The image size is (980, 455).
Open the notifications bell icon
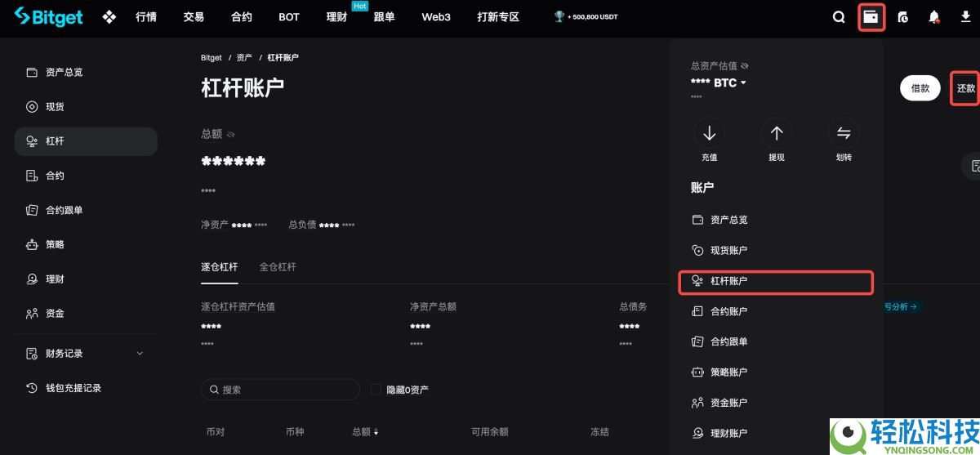[934, 17]
